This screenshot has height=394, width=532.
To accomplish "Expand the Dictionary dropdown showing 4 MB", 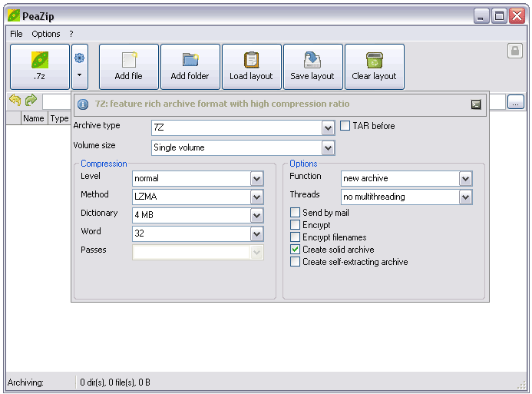I will point(257,215).
